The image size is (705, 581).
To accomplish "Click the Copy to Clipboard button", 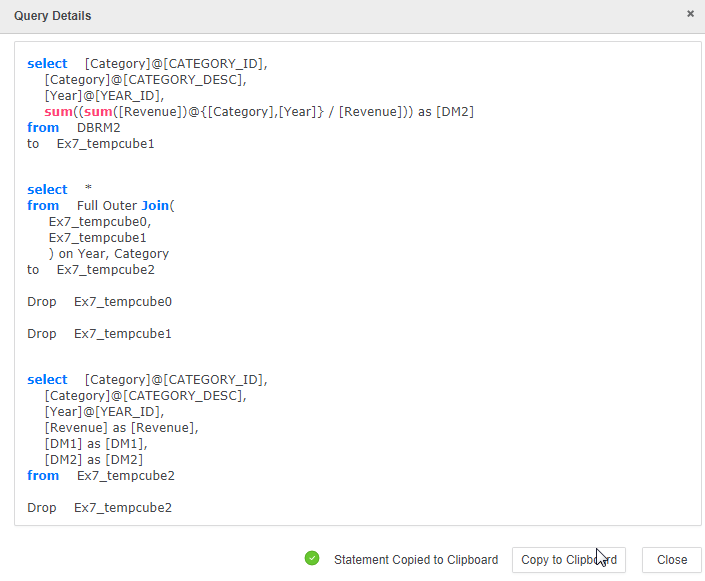I will 568,560.
